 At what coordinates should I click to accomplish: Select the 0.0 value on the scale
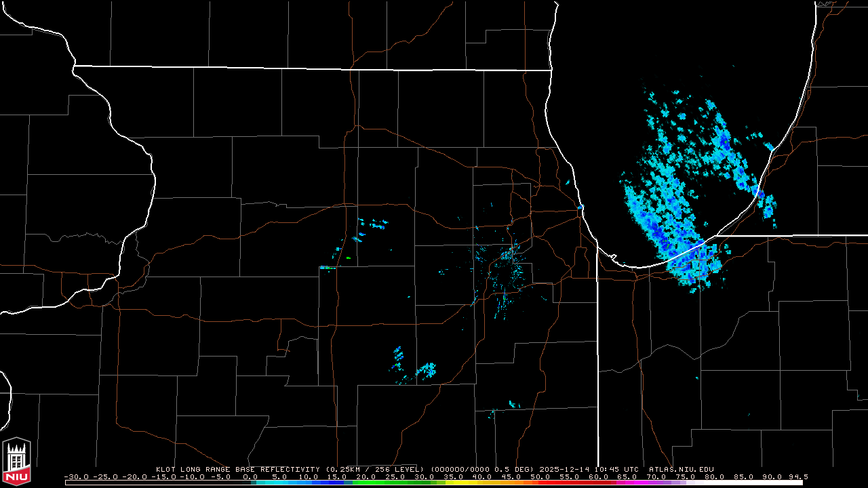point(250,477)
